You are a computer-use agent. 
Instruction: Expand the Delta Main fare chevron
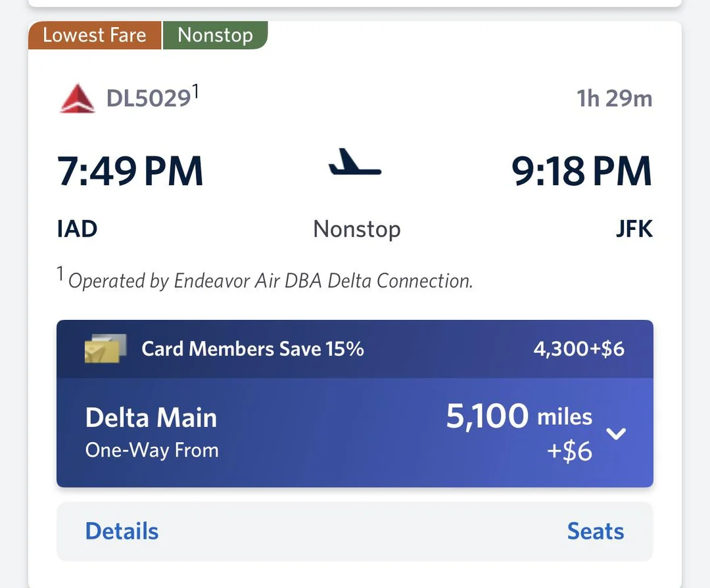[616, 434]
